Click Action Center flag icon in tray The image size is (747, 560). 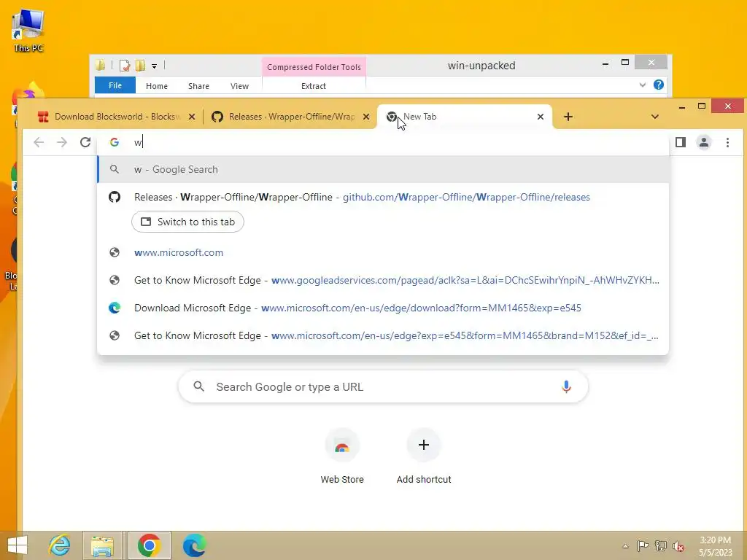pos(643,545)
